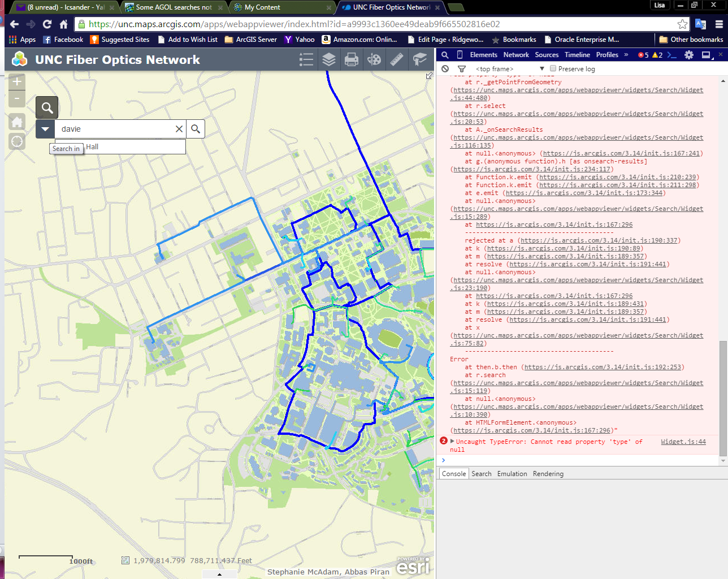728x579 pixels.
Task: Open the Measurement ruler widget
Action: click(397, 59)
